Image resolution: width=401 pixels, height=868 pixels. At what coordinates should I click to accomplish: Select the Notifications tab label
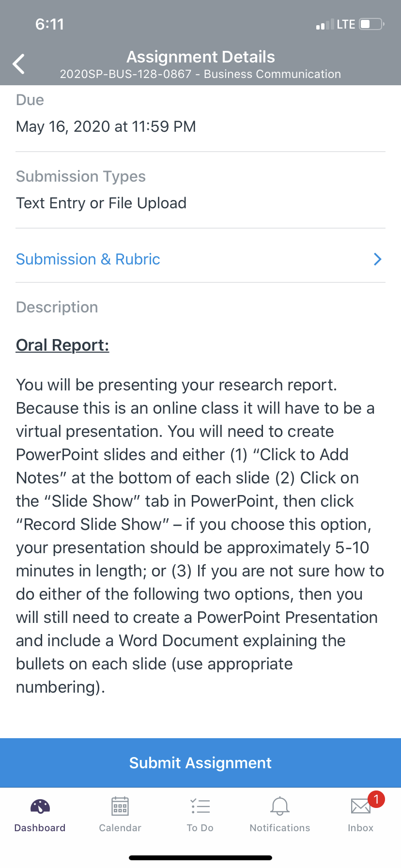click(280, 828)
